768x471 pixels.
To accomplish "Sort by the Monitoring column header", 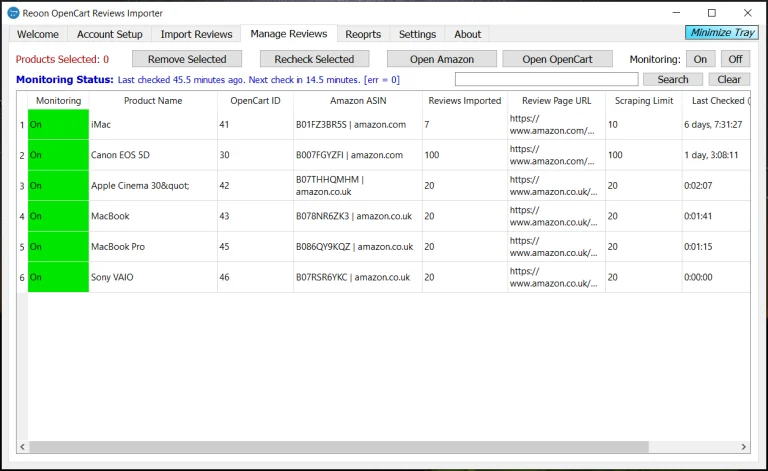I will tap(58, 100).
